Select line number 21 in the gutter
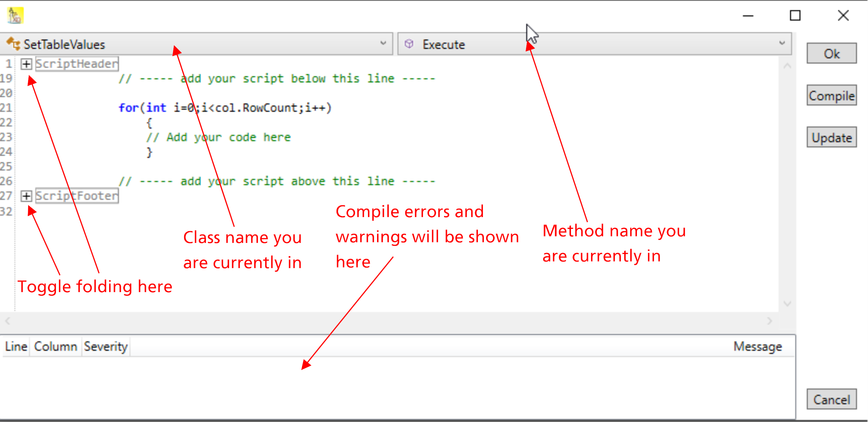 (7, 108)
